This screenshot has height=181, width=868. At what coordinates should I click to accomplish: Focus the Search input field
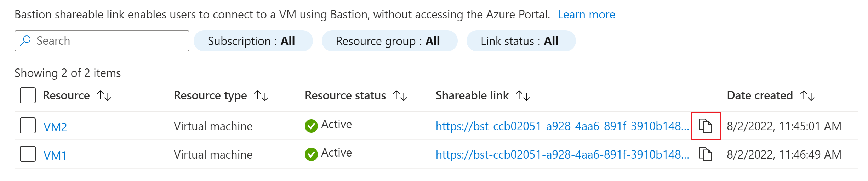pyautogui.click(x=102, y=41)
